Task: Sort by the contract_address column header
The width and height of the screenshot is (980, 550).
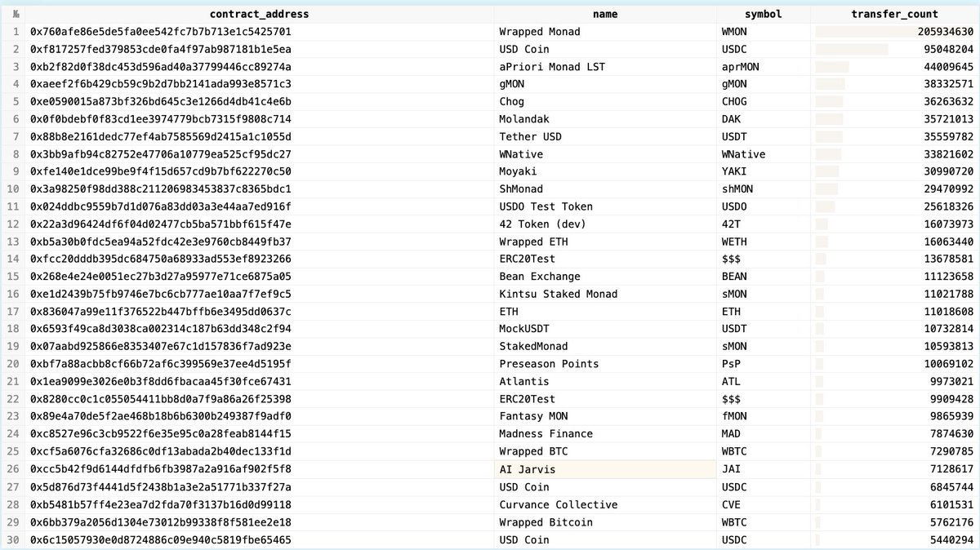Action: [260, 14]
